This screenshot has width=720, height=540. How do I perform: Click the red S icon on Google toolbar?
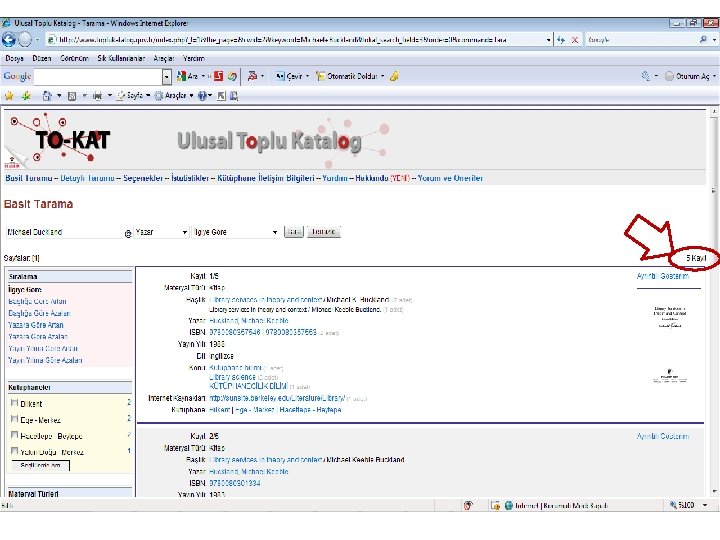pos(219,76)
